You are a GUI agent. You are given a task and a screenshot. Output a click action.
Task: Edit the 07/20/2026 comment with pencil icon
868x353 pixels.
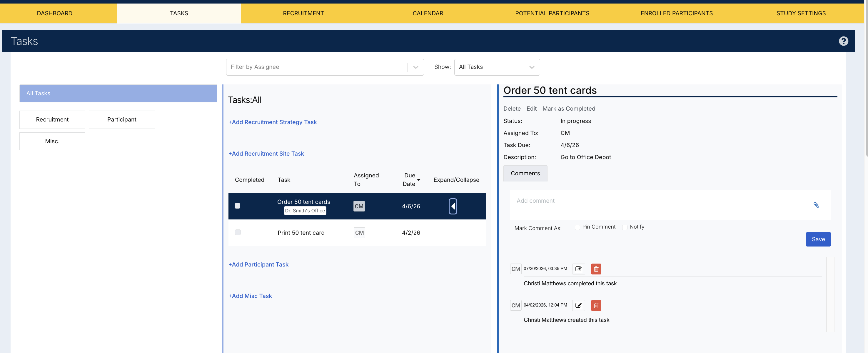[x=578, y=269]
